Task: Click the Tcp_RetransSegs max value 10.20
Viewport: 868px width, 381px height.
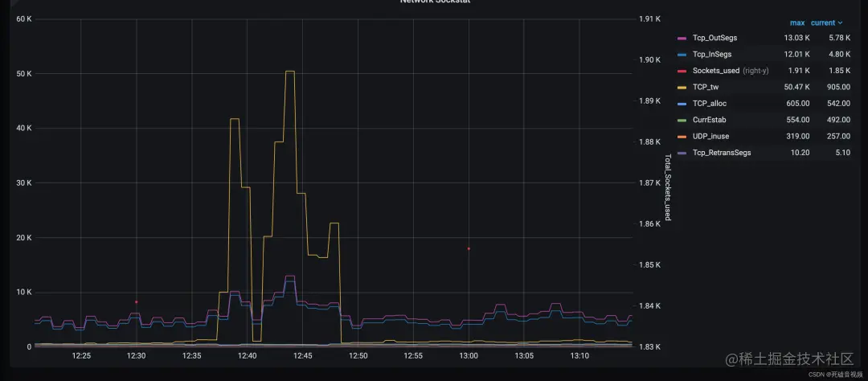Action: point(800,152)
